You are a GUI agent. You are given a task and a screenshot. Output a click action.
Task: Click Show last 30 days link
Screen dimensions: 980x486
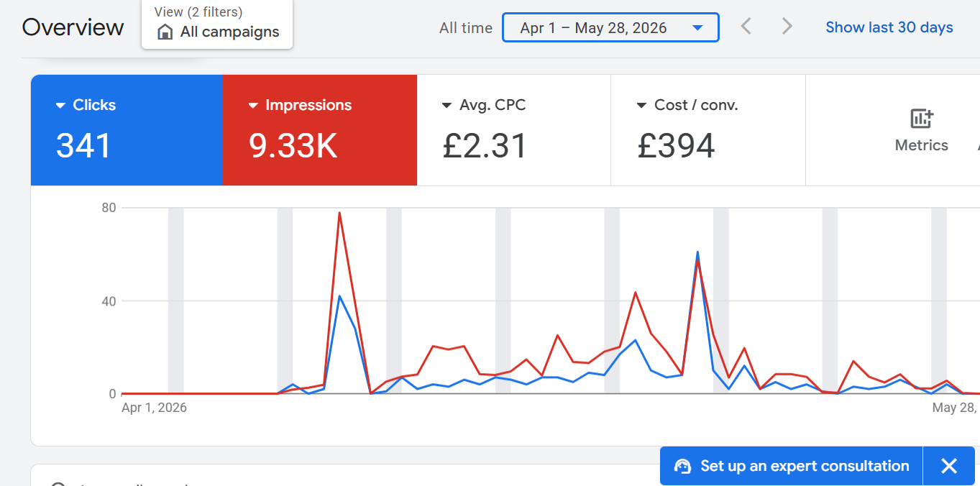coord(889,27)
